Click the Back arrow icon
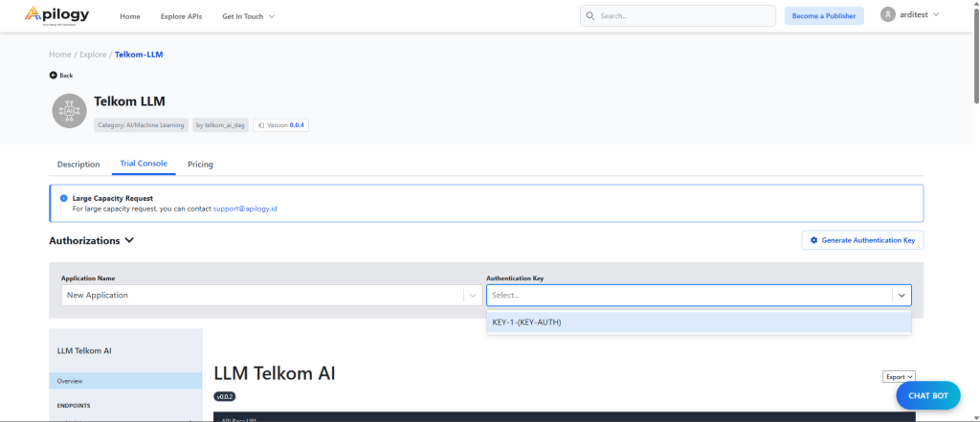Screen dimensions: 980x422 click(x=54, y=75)
